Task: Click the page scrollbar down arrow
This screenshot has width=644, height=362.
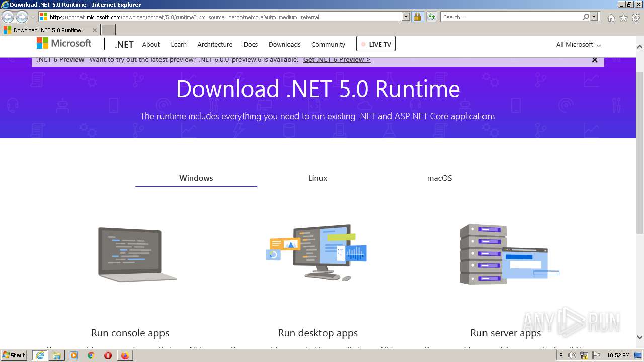Action: 640,337
